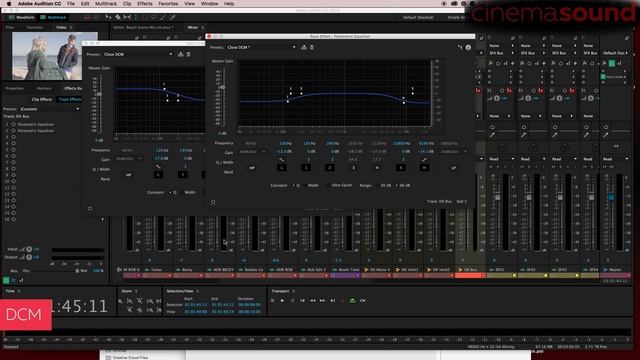
Task: Move playhead to previous with transport
Action: pyautogui.click(x=302, y=301)
